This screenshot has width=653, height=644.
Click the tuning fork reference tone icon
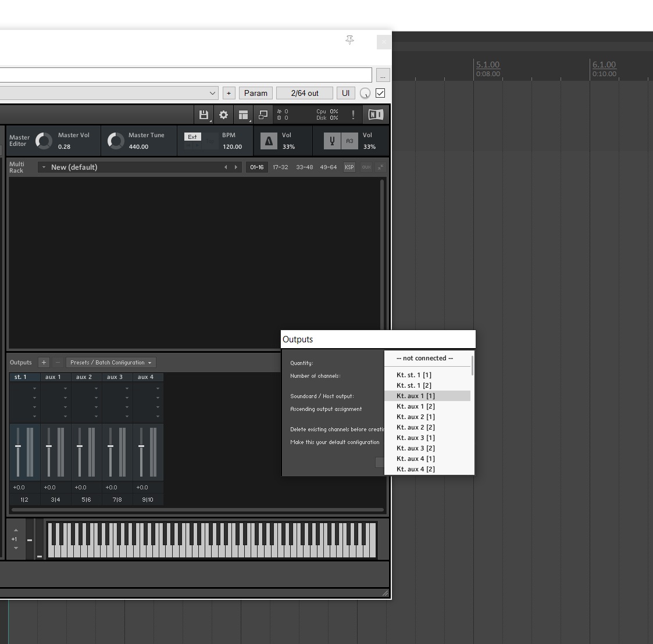[x=332, y=141]
